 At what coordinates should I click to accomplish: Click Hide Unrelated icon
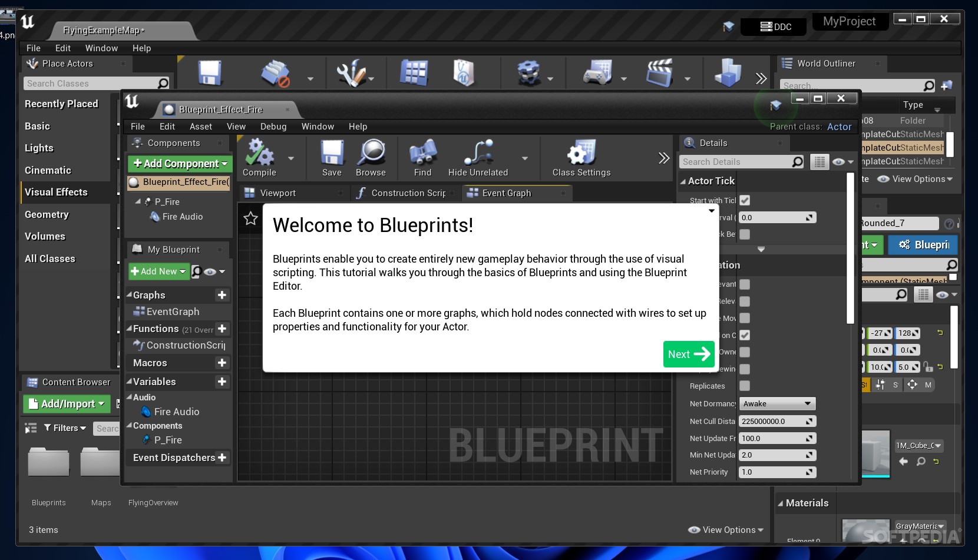point(478,152)
